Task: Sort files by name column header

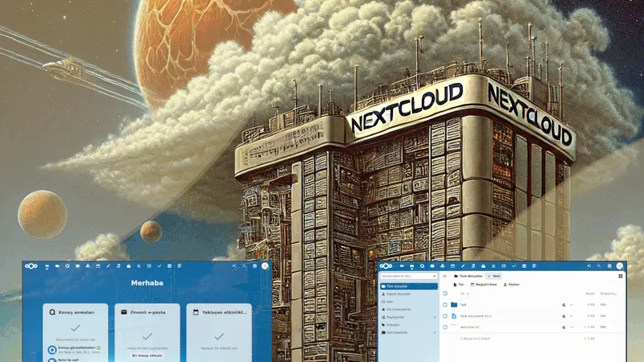Action: (x=464, y=294)
